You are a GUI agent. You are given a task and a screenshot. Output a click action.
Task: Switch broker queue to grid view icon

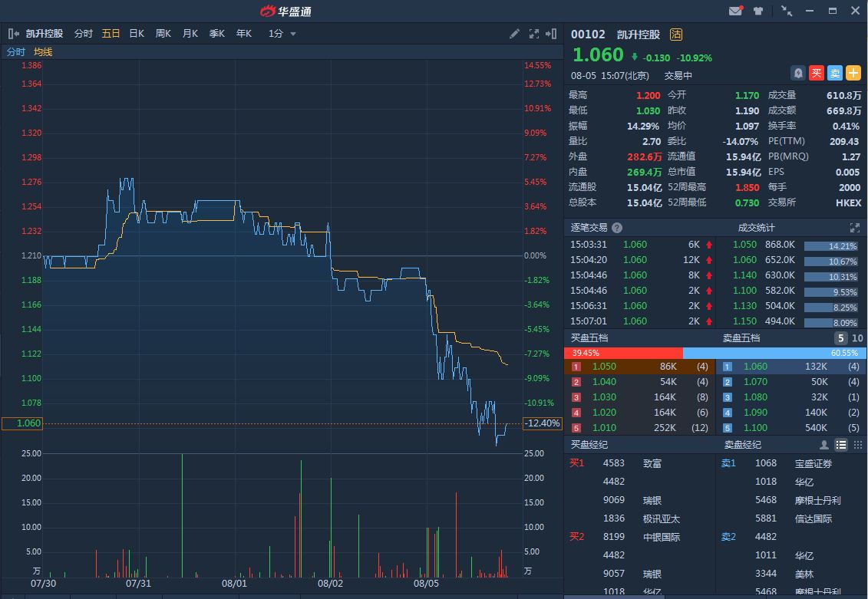point(857,445)
